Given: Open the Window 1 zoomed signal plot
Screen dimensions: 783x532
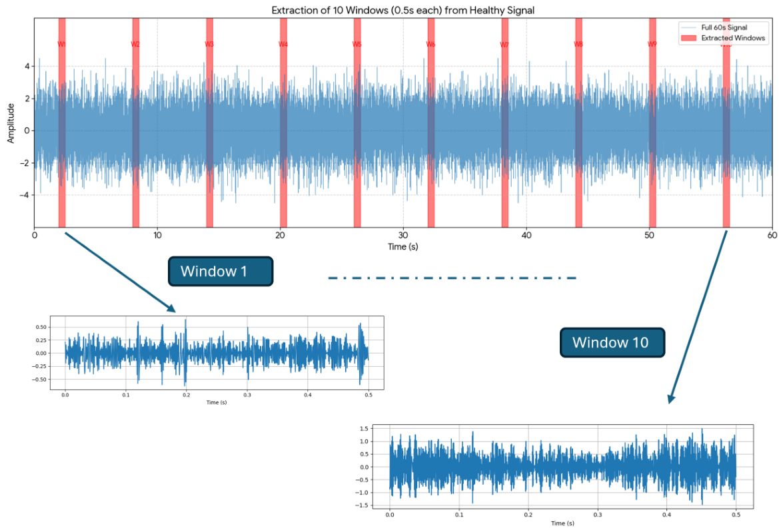Looking at the screenshot, I should [x=217, y=353].
